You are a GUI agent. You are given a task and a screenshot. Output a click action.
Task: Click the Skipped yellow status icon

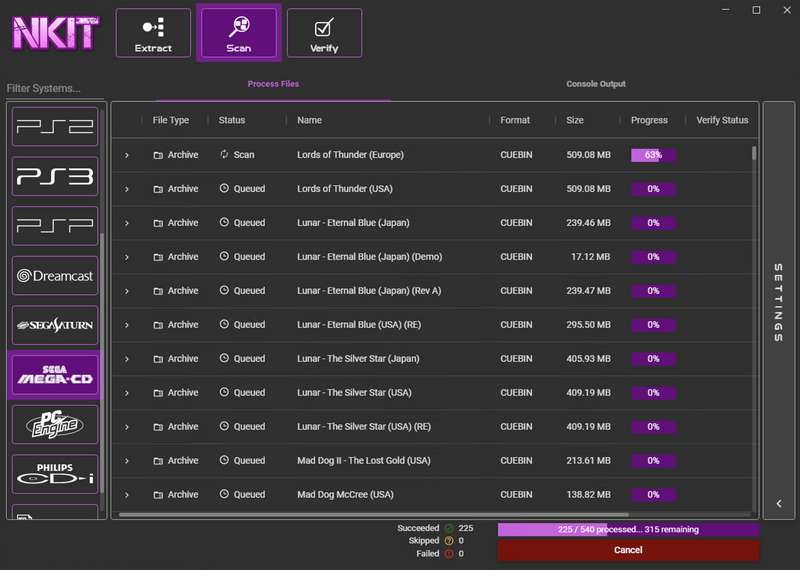449,541
